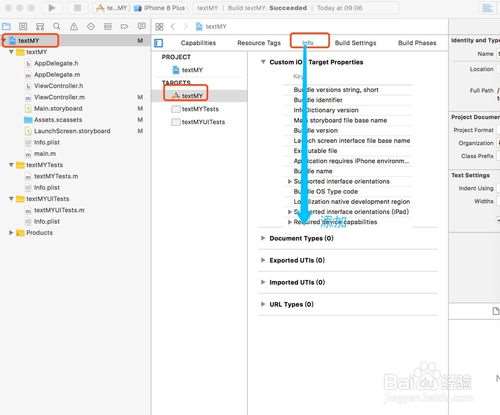Toggle the project and targets list sidebar
This screenshot has height=415, width=500.
[x=159, y=43]
